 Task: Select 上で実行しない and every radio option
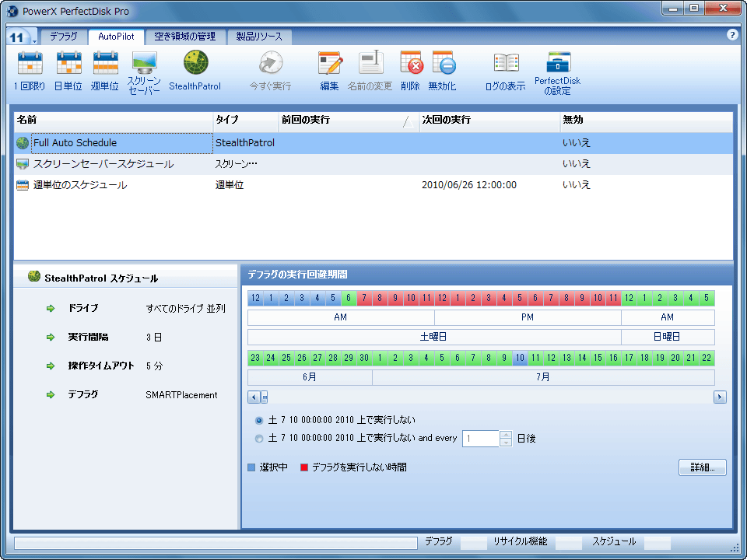(259, 439)
